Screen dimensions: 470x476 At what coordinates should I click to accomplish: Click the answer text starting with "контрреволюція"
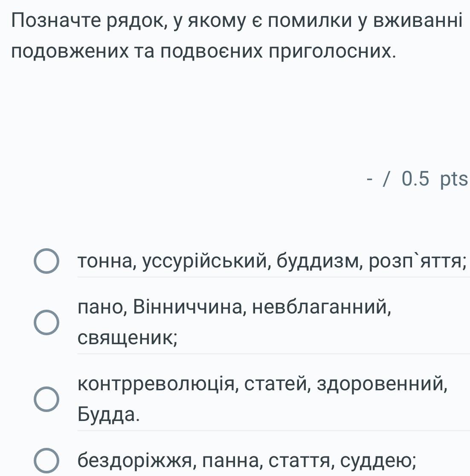263,384
